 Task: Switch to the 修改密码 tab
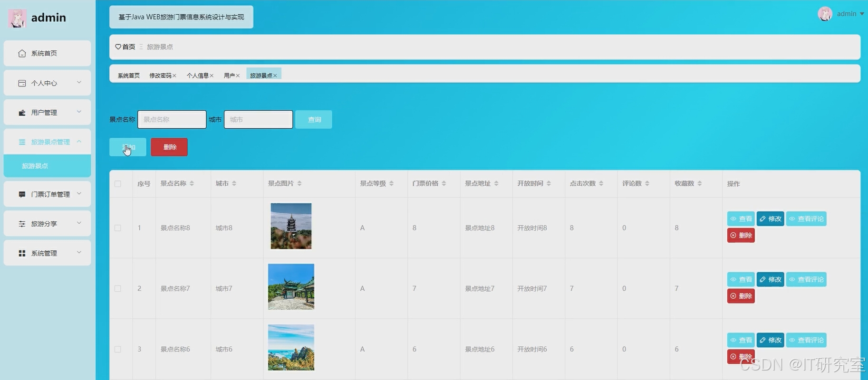(x=160, y=76)
